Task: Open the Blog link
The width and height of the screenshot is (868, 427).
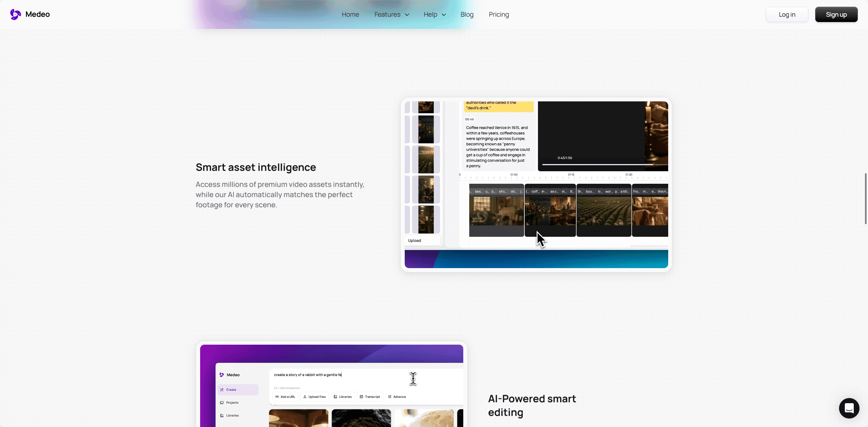Action: [x=467, y=15]
